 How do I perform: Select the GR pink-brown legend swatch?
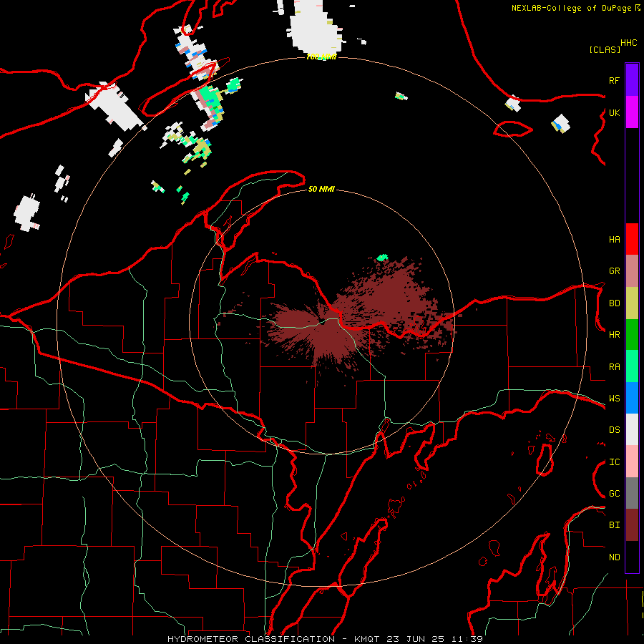pos(632,271)
